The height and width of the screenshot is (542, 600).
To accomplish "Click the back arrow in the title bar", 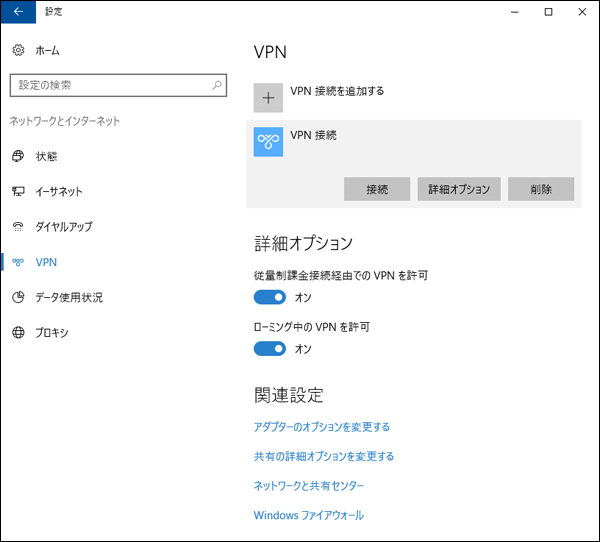I will click(x=18, y=12).
